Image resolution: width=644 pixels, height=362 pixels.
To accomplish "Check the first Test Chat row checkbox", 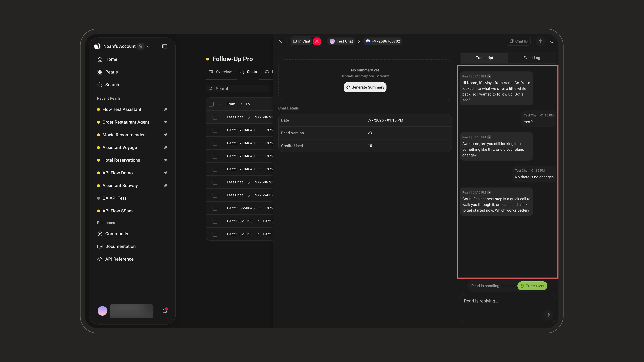I will pyautogui.click(x=215, y=117).
